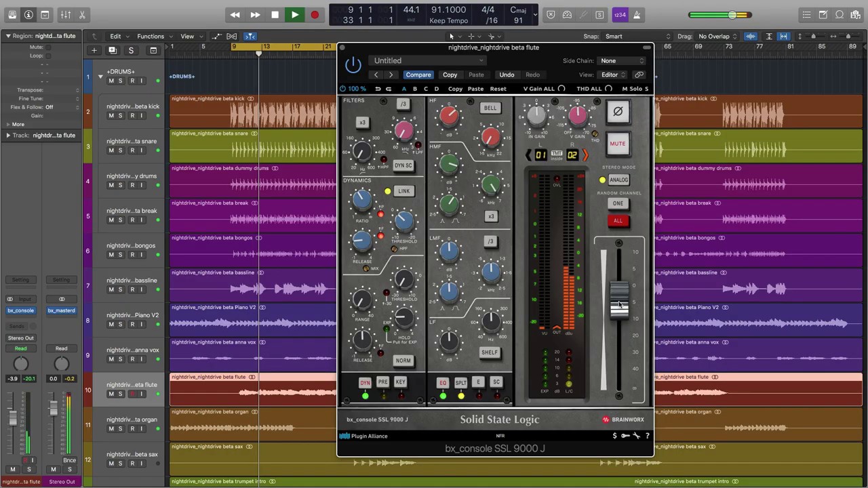The image size is (868, 488).
Task: Toggle the purple 1234 count-in button
Action: [x=619, y=15]
